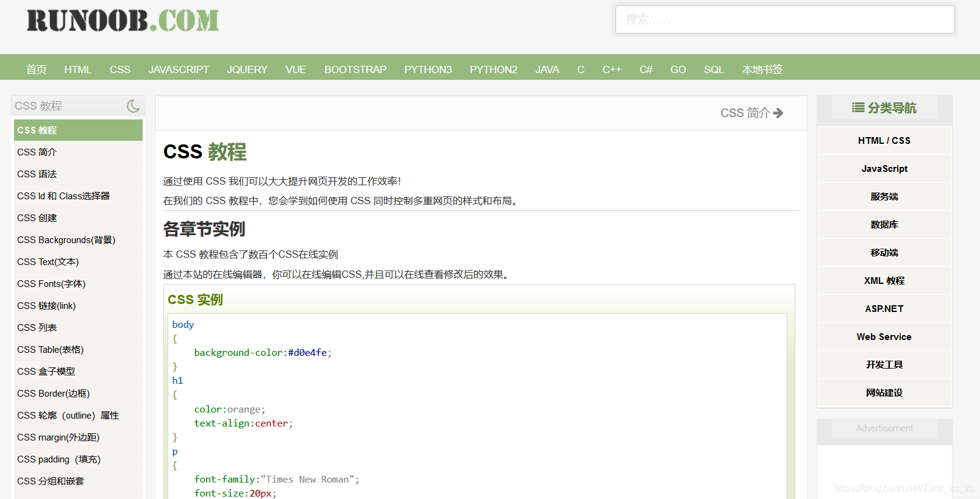This screenshot has width=980, height=499.
Task: Open HTML in the navigation bar
Action: coord(78,69)
